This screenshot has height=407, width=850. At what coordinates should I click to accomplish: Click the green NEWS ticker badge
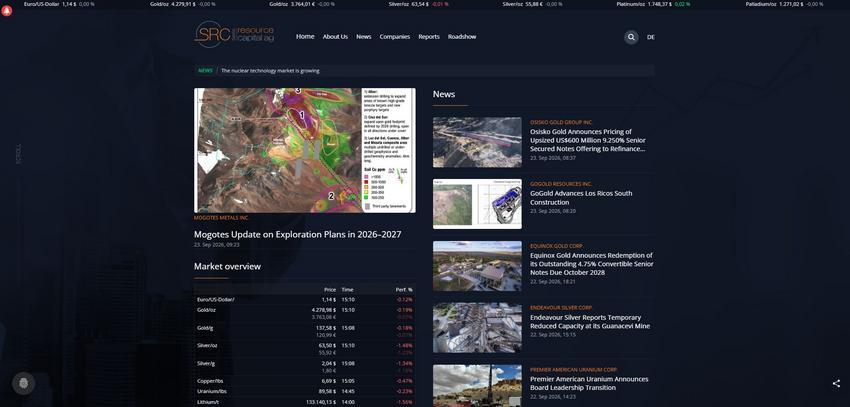(205, 70)
